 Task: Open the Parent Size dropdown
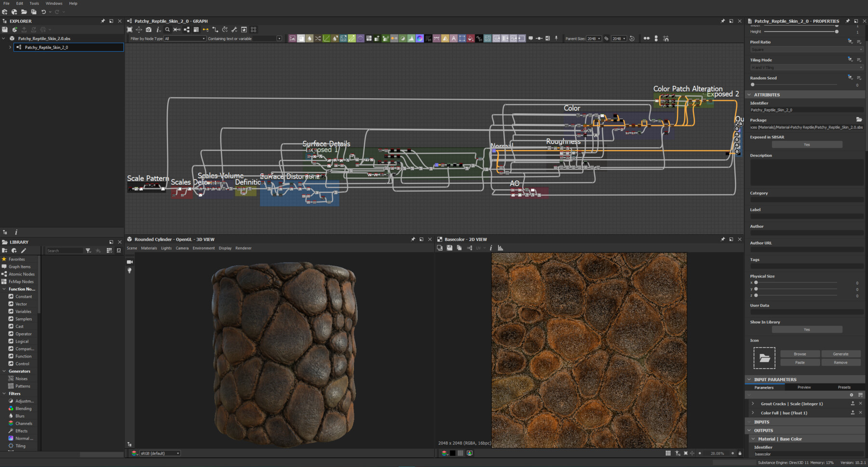click(x=593, y=39)
